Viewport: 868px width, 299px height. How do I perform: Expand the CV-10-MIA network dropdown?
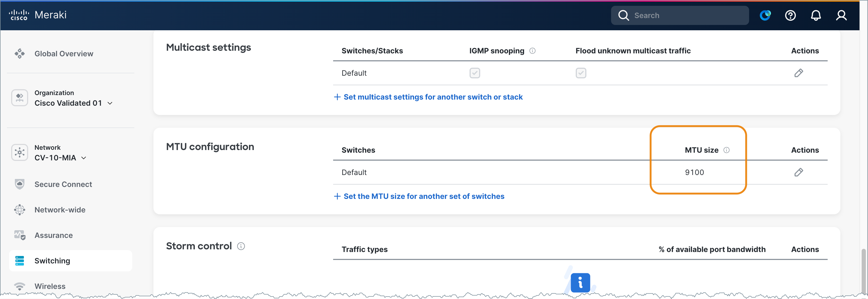[60, 158]
